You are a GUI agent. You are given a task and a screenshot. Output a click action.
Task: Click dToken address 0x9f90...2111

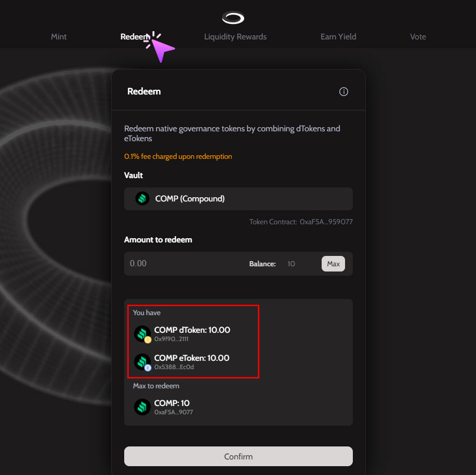click(x=171, y=339)
